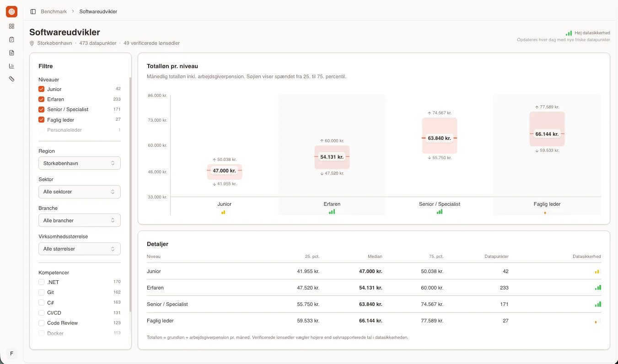This screenshot has width=618, height=364.
Task: Expand the Alle sektorer dropdown
Action: pos(80,192)
